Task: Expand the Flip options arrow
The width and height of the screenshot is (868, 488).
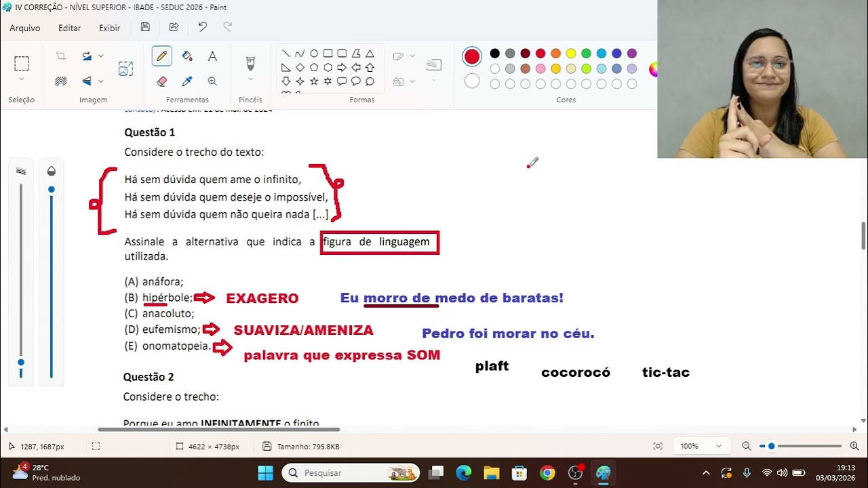Action: tap(101, 81)
